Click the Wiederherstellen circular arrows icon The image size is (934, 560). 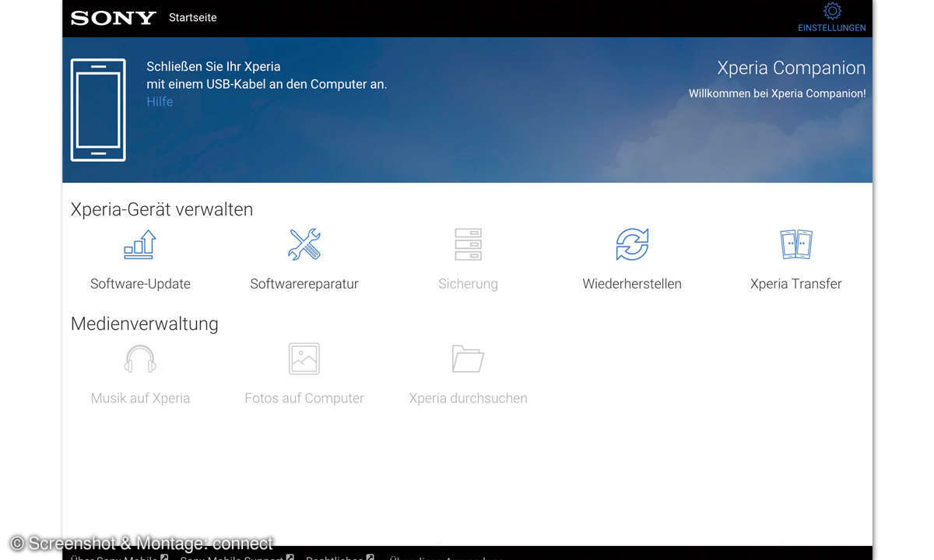click(632, 244)
